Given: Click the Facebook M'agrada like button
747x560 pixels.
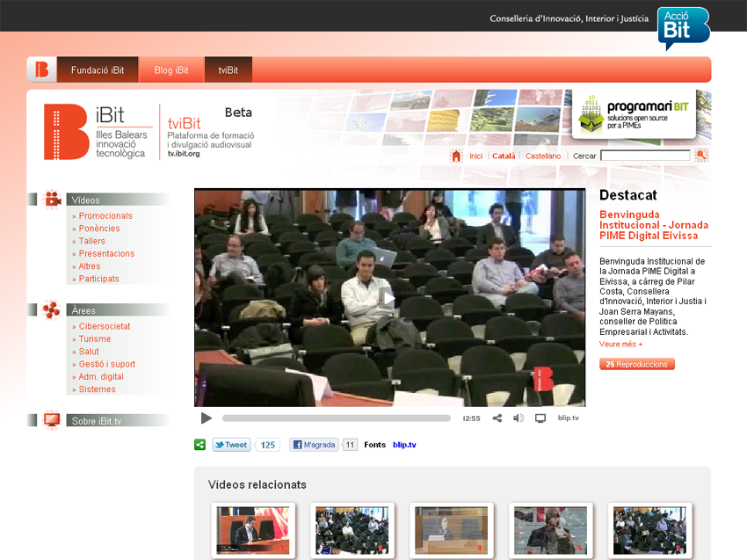Looking at the screenshot, I should (314, 445).
